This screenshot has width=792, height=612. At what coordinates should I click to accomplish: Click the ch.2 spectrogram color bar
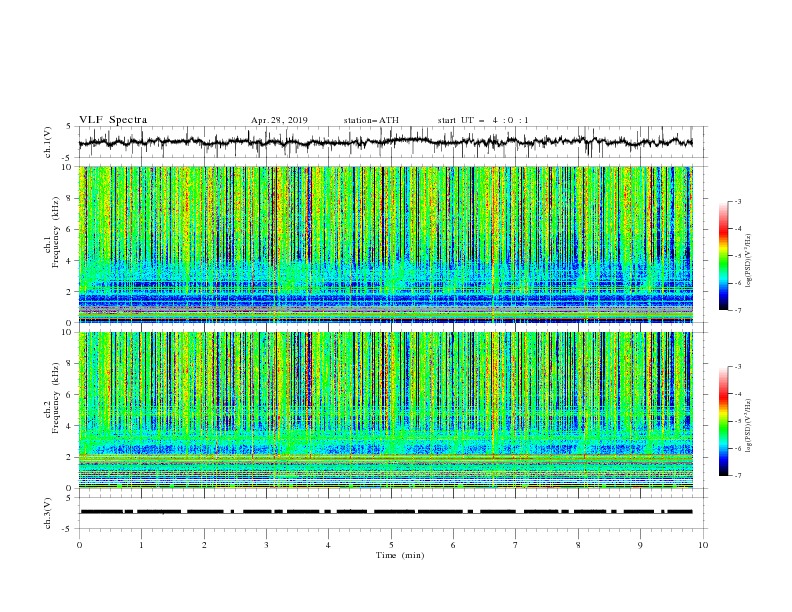tap(723, 421)
